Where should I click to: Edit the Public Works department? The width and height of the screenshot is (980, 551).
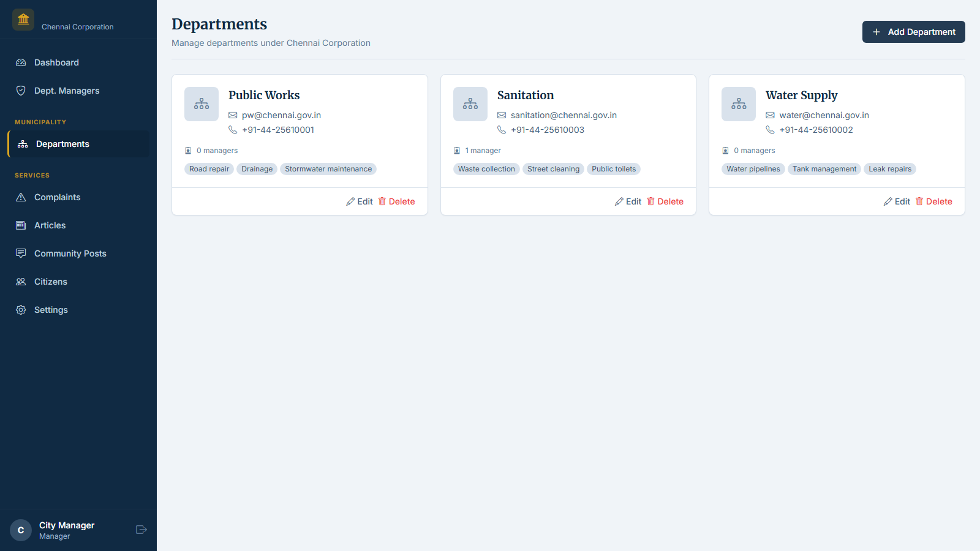(x=360, y=201)
